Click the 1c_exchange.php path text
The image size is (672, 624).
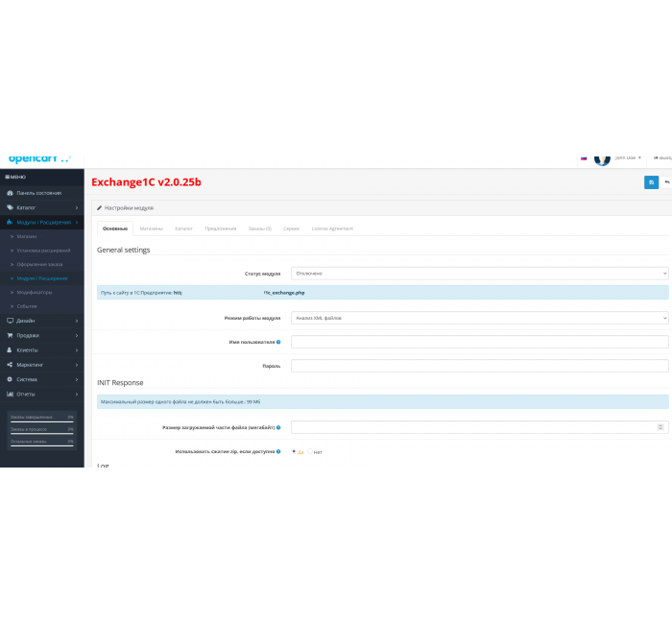pos(284,293)
